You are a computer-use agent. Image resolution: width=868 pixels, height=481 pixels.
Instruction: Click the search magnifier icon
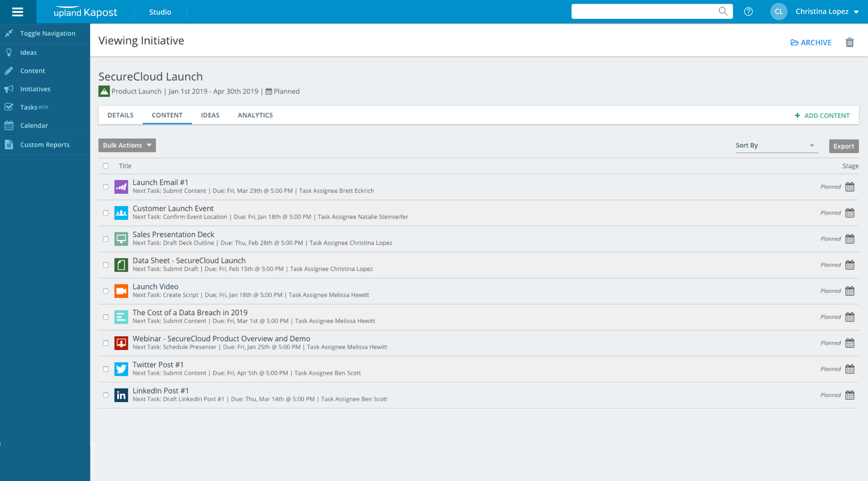coord(723,11)
